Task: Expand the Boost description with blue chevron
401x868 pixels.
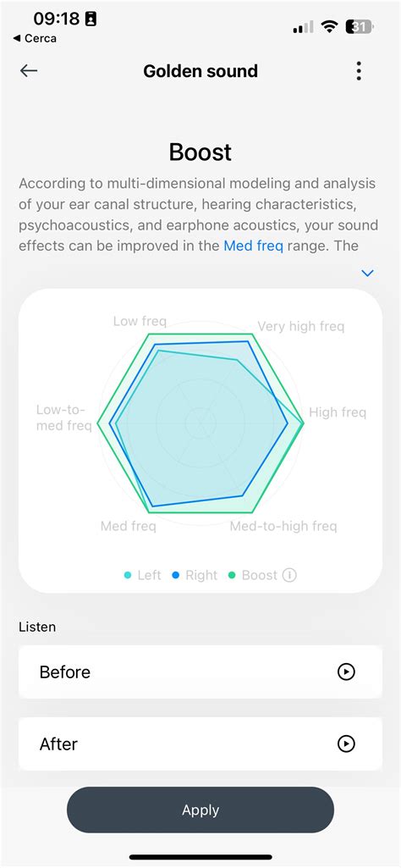Action: [x=367, y=273]
